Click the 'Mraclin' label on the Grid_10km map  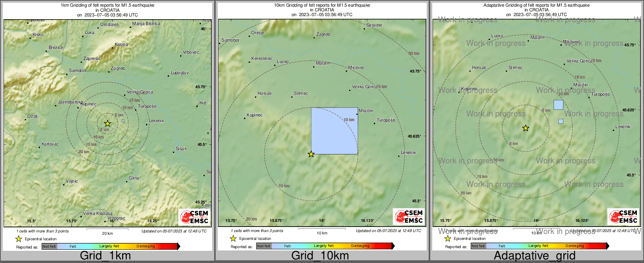[x=366, y=111]
